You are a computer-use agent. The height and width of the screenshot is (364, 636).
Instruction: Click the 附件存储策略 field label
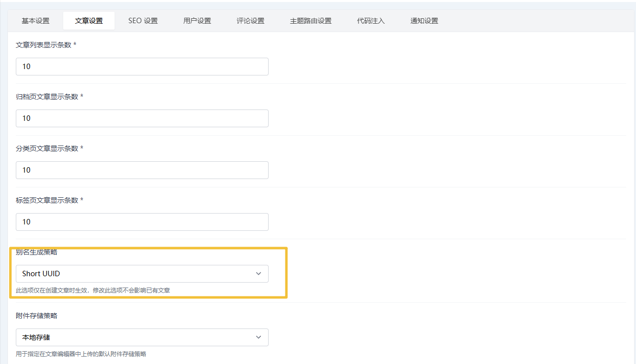coord(37,316)
